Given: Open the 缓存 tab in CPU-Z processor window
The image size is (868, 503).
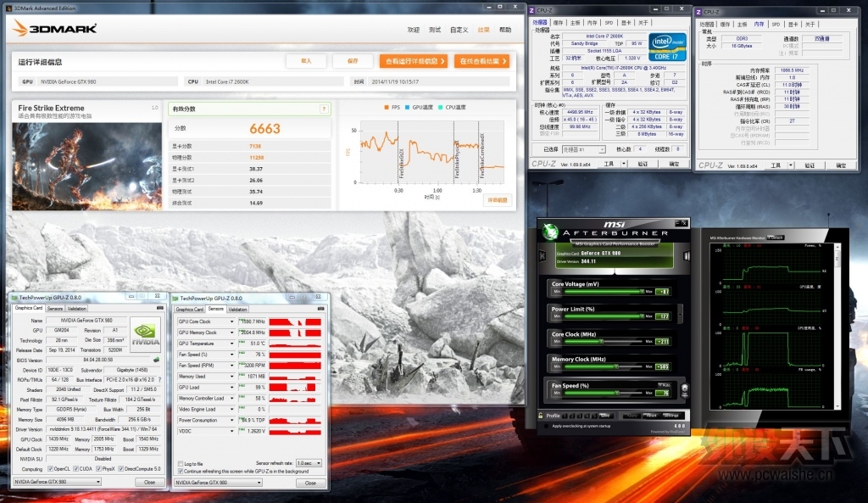Looking at the screenshot, I should [x=558, y=23].
